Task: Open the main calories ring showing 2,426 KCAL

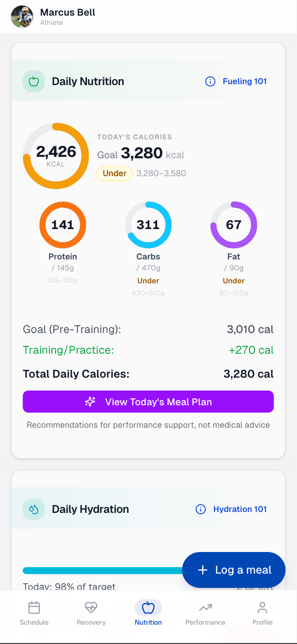Action: [56, 155]
